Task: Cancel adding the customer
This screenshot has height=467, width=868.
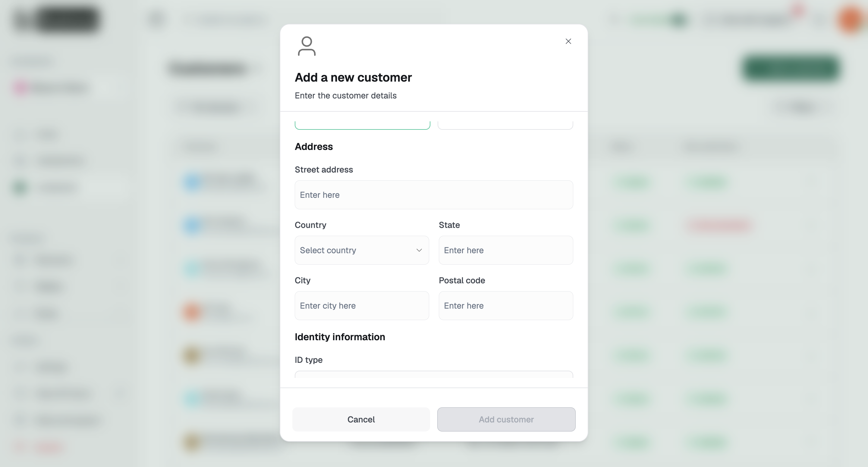Action: point(361,419)
